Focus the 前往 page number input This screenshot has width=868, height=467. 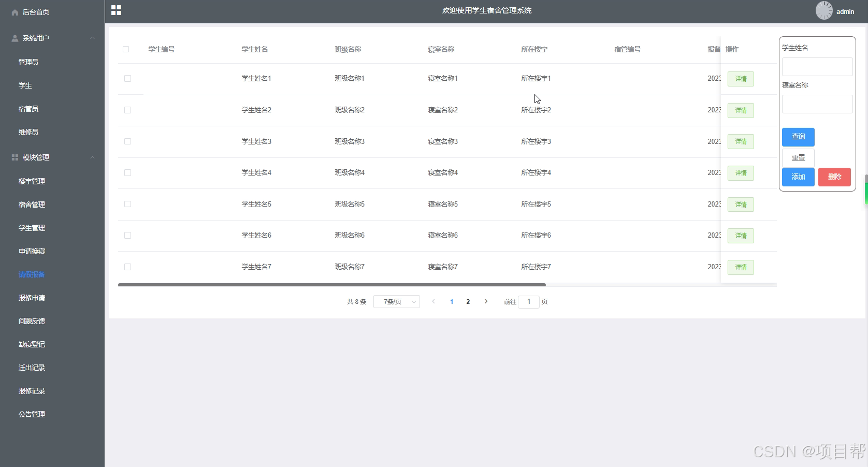tap(529, 301)
